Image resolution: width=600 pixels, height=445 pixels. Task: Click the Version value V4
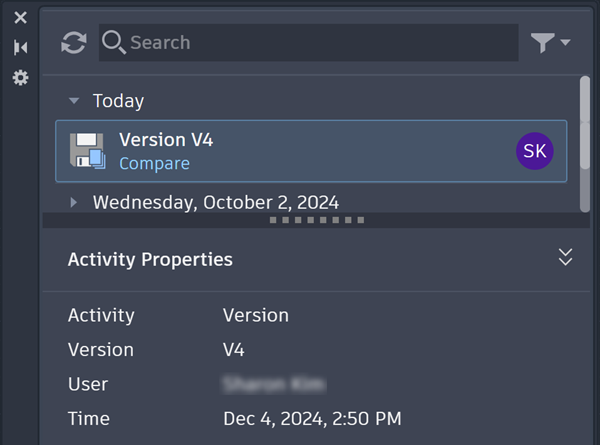(234, 350)
